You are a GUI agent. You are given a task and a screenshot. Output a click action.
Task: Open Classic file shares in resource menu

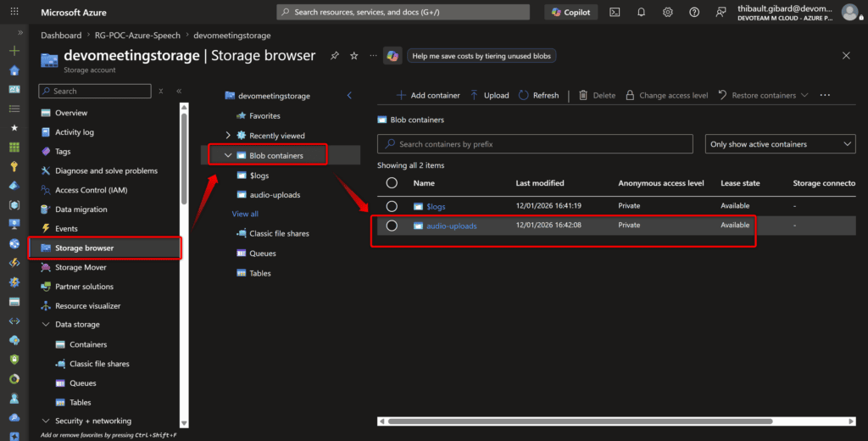(x=99, y=364)
